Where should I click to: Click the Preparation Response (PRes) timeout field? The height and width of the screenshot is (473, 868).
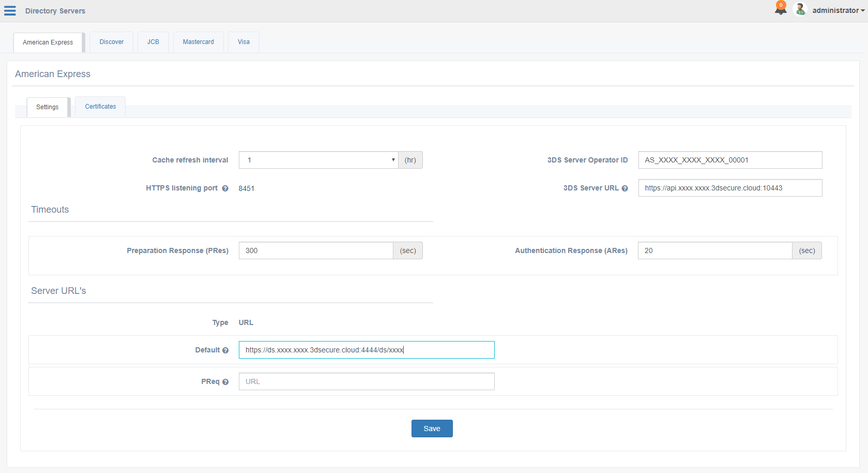(x=315, y=250)
